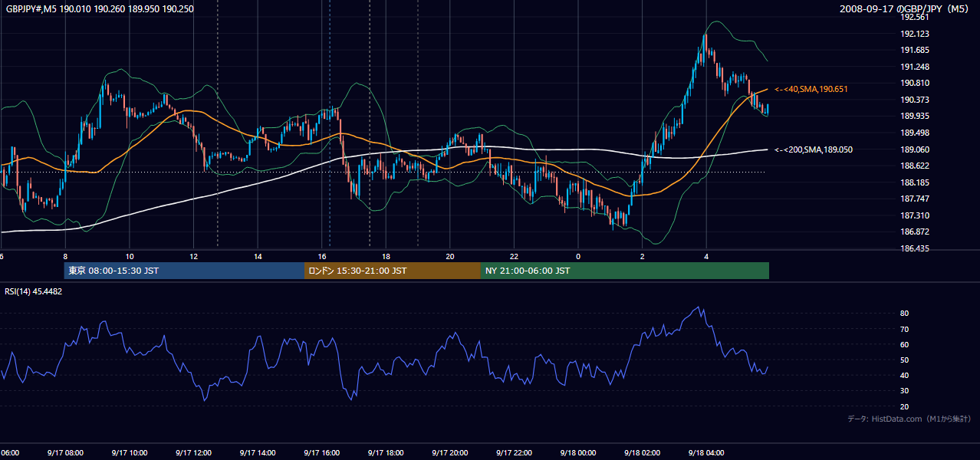Open the HistData.com data source credit

click(x=909, y=419)
